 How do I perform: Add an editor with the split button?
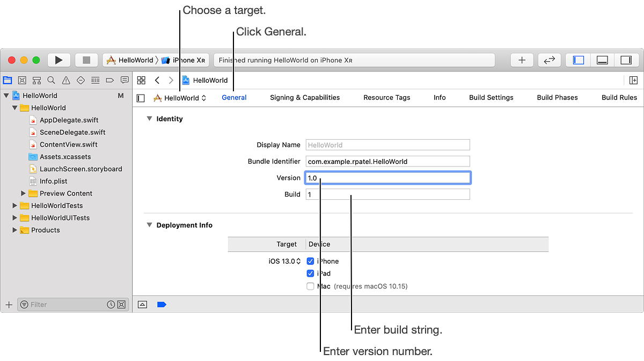633,80
